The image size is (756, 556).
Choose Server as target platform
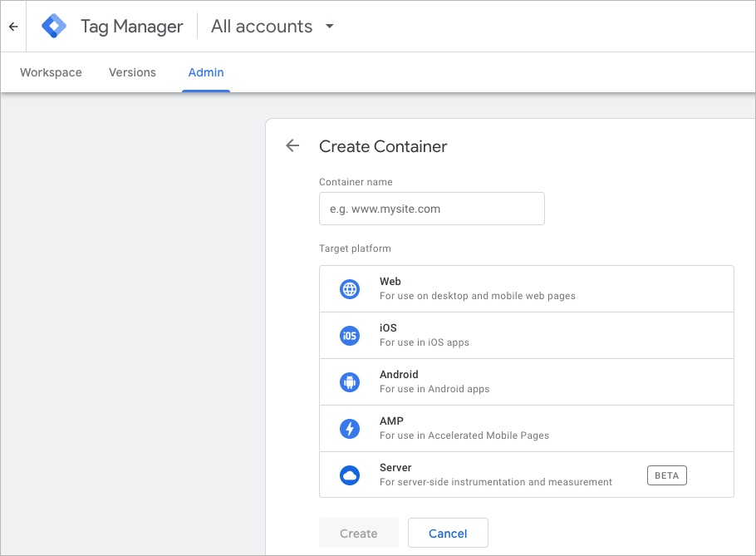pos(527,475)
